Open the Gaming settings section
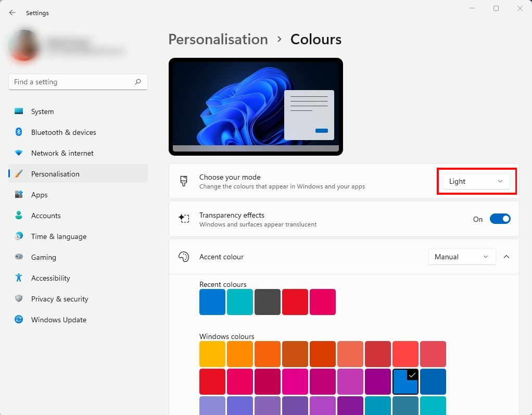This screenshot has height=415, width=532. pyautogui.click(x=78, y=257)
